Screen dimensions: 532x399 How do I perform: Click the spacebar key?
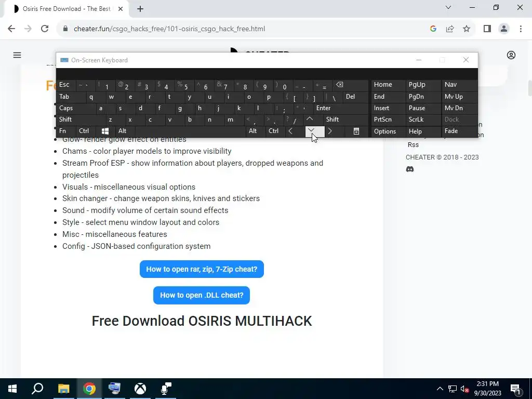coord(190,131)
